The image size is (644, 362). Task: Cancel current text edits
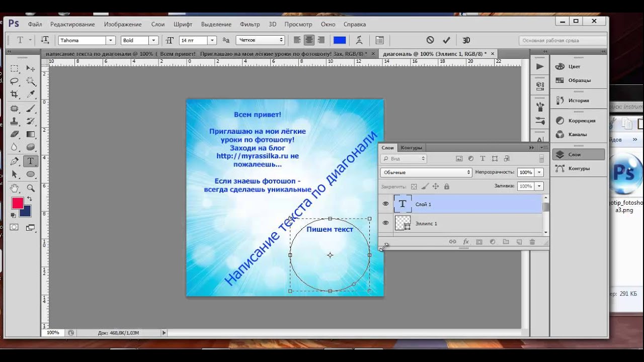[430, 40]
